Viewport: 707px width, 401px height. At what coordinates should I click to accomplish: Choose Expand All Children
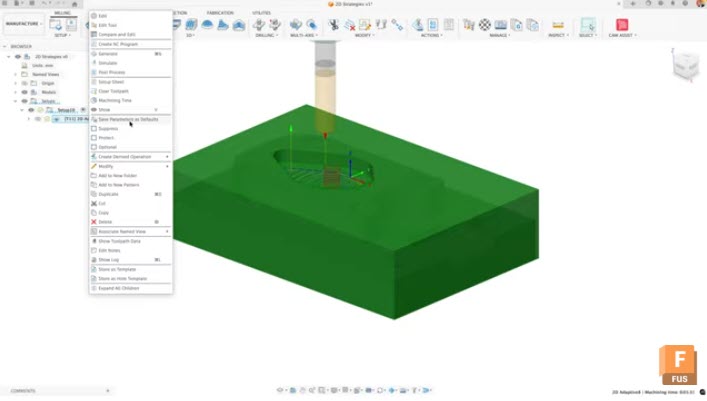[x=131, y=288]
